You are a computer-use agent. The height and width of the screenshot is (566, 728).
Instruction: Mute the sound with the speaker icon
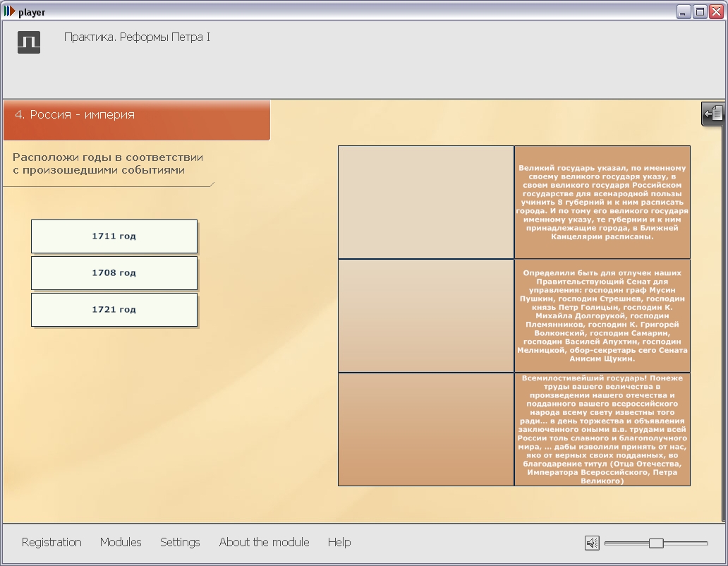[x=592, y=543]
